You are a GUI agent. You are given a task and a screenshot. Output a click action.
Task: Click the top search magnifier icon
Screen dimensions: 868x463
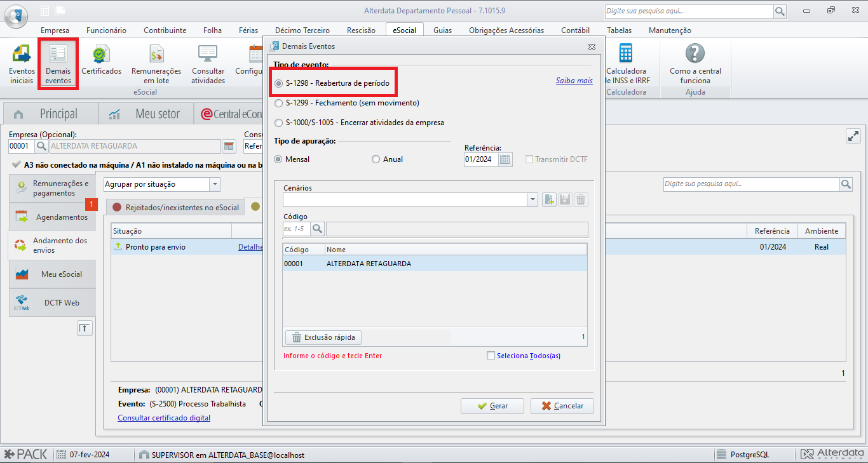[780, 11]
